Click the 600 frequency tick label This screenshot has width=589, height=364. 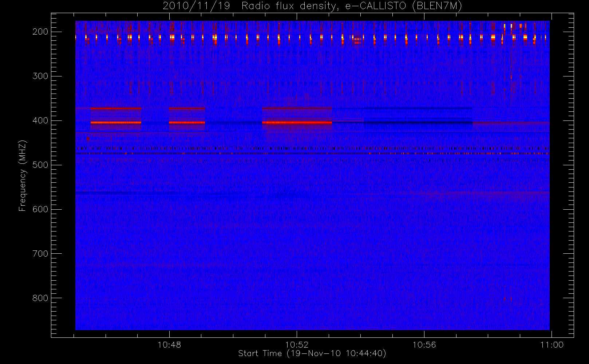(40, 209)
